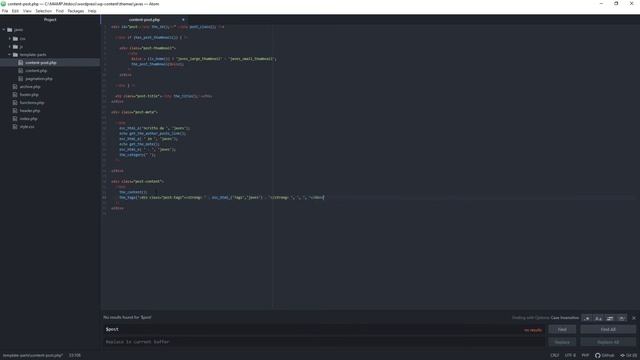Close the find and replace panel
This screenshot has width=640, height=360.
(634, 318)
